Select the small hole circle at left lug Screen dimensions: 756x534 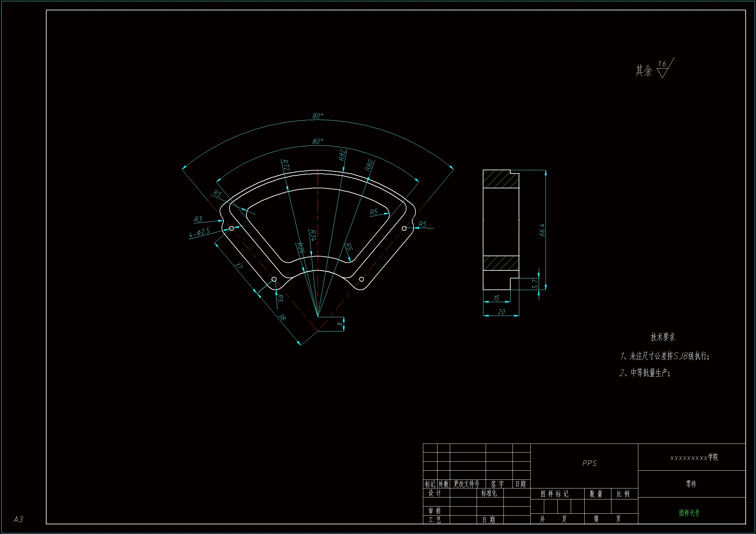point(231,228)
